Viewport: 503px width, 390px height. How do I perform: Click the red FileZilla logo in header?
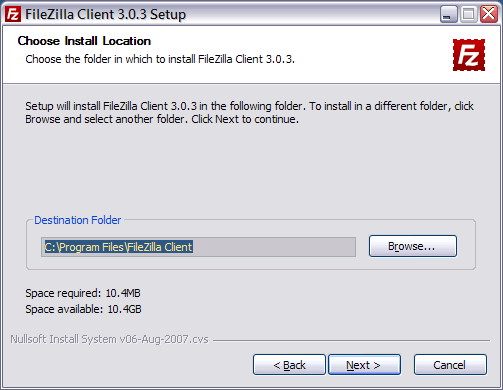(469, 55)
